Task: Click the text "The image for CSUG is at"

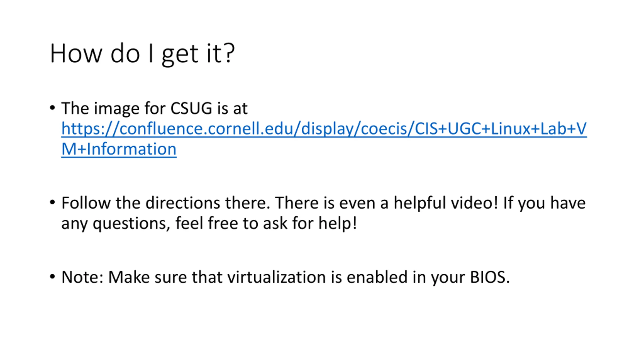Action: 154,108
